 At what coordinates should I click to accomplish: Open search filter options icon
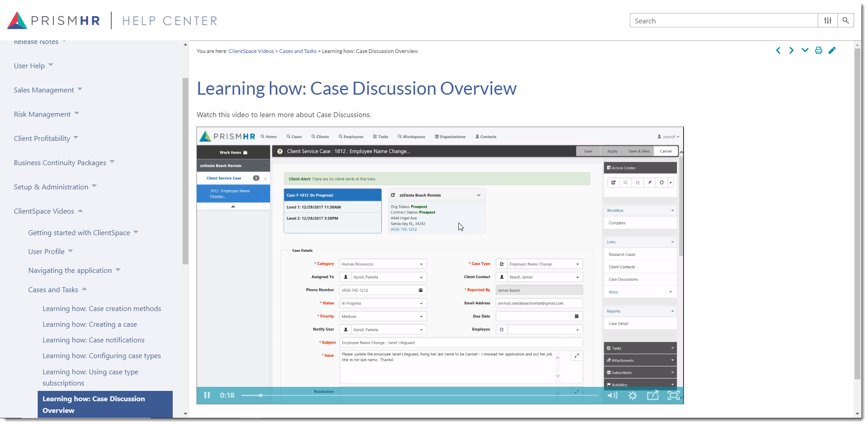pyautogui.click(x=828, y=21)
